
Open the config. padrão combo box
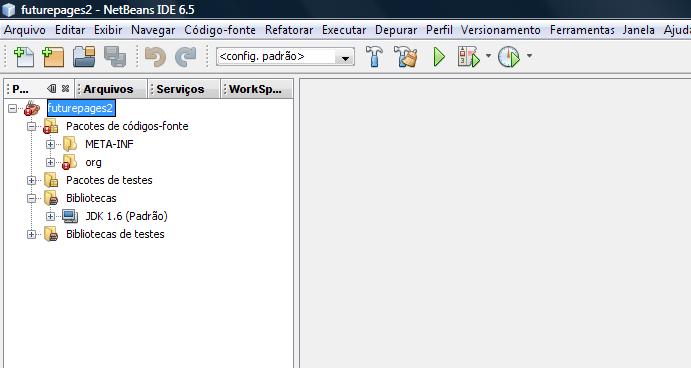285,57
